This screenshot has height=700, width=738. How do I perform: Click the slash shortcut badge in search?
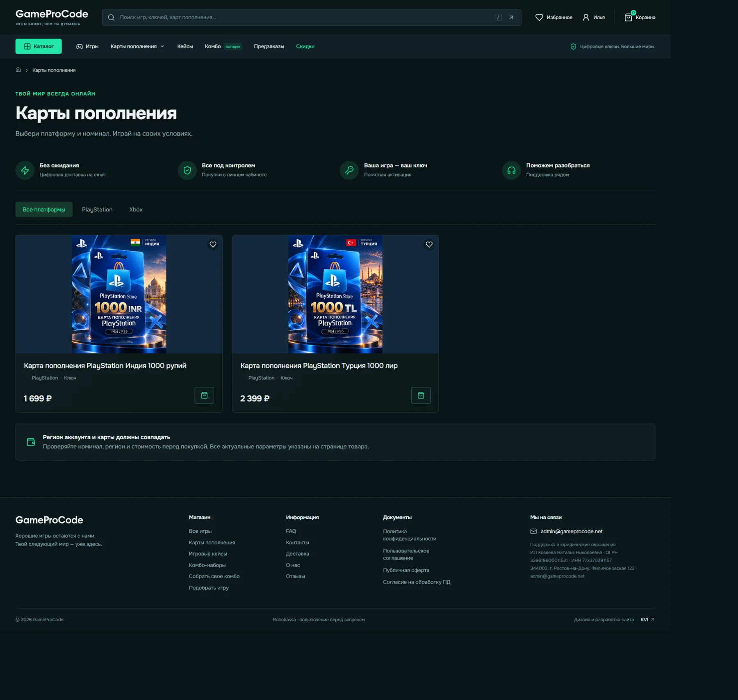click(x=498, y=17)
